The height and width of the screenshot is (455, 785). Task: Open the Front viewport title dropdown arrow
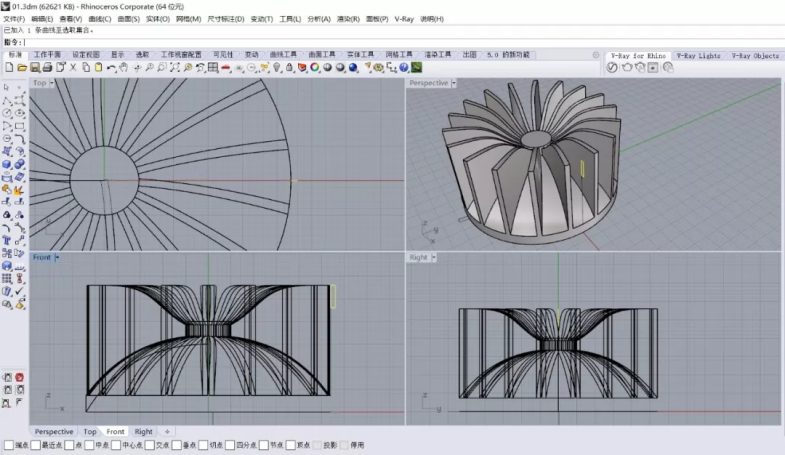pyautogui.click(x=58, y=257)
